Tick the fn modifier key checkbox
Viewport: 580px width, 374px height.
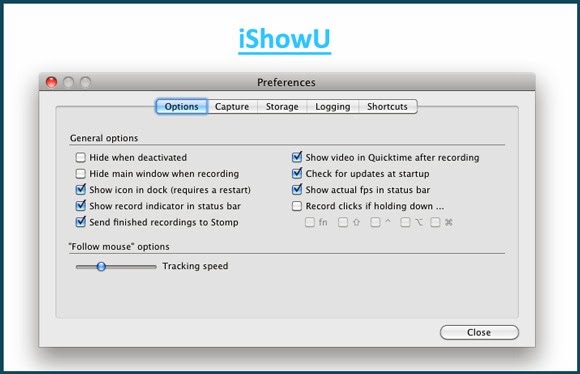click(x=310, y=222)
